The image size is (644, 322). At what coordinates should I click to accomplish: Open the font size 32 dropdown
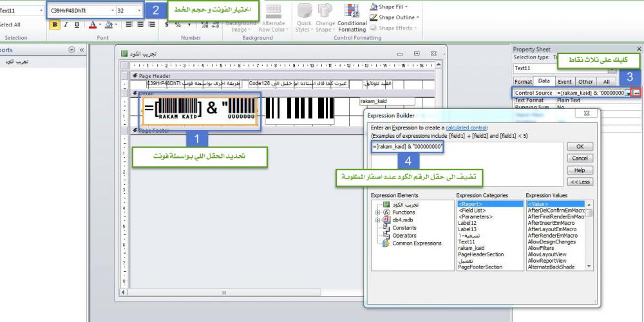pyautogui.click(x=139, y=11)
